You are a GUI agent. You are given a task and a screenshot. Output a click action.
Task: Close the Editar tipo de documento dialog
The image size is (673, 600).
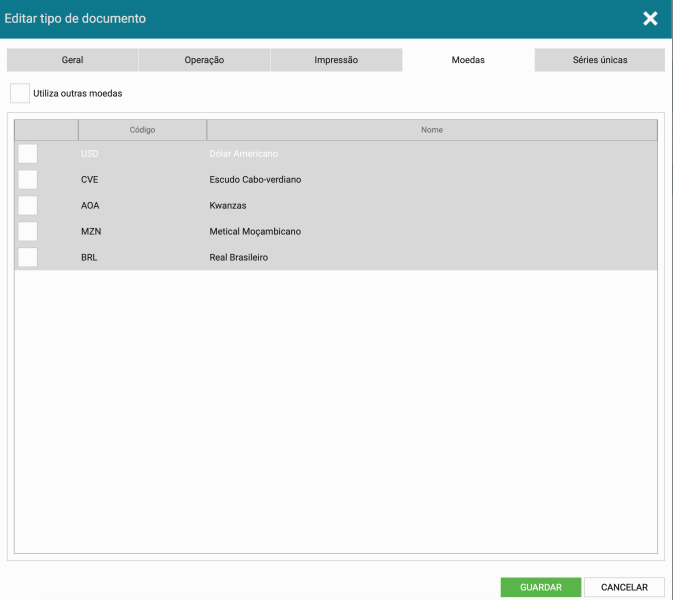pyautogui.click(x=650, y=19)
